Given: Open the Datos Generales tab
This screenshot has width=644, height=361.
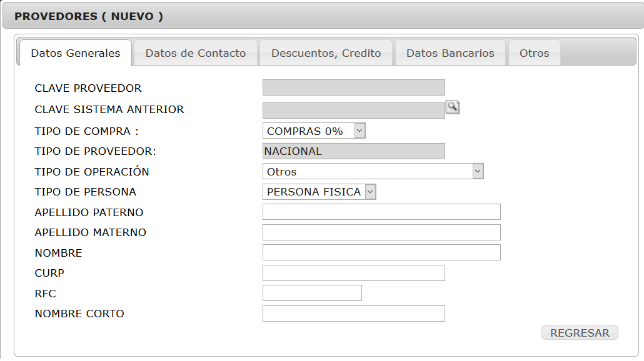Looking at the screenshot, I should click(76, 53).
